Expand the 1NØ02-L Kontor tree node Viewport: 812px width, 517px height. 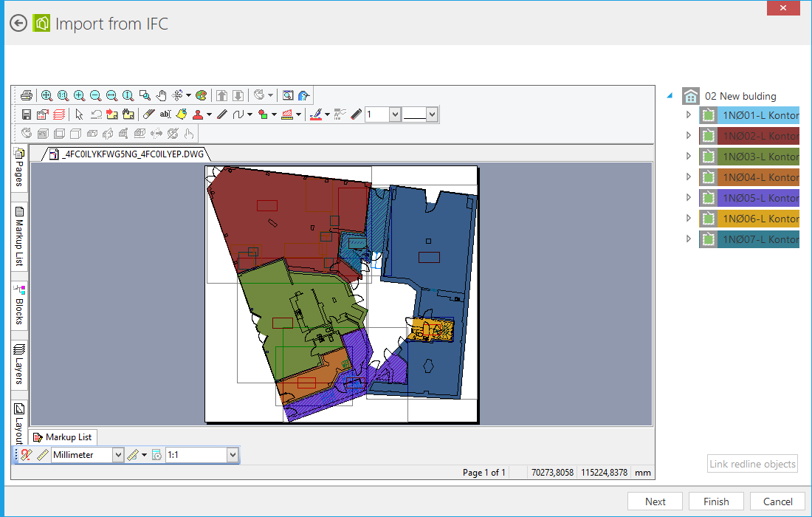pos(688,135)
